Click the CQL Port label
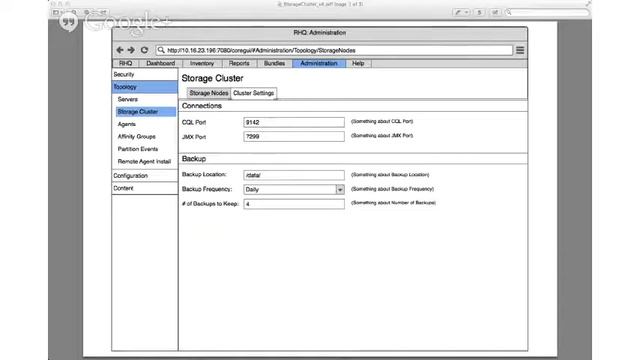Image resolution: width=640 pixels, height=360 pixels. point(194,122)
